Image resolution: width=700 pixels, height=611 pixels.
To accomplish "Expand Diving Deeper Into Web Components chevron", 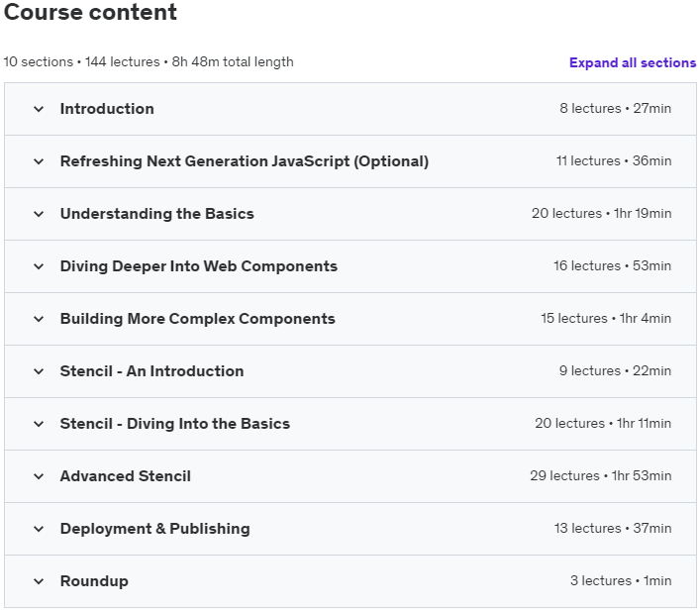I will [x=39, y=266].
